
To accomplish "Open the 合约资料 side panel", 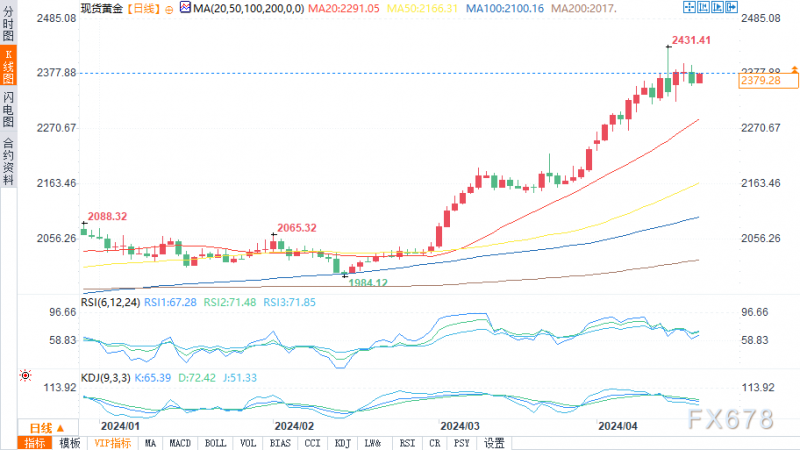I will pyautogui.click(x=8, y=161).
